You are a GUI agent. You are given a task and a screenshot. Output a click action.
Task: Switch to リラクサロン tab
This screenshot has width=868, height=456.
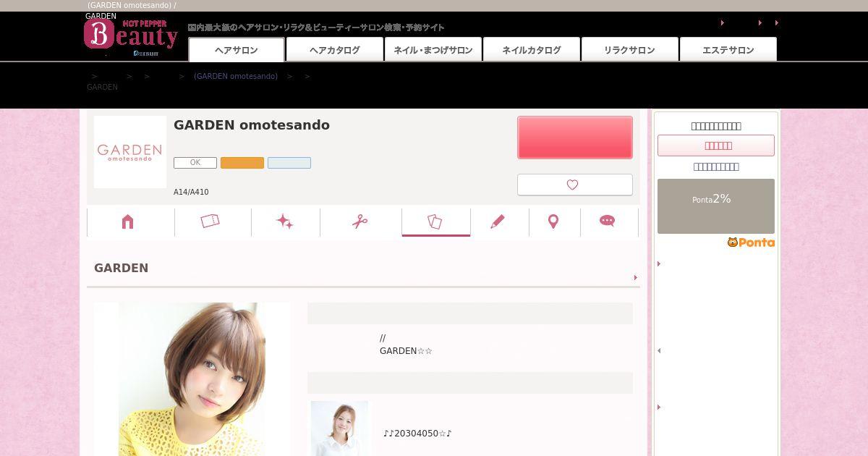click(629, 49)
